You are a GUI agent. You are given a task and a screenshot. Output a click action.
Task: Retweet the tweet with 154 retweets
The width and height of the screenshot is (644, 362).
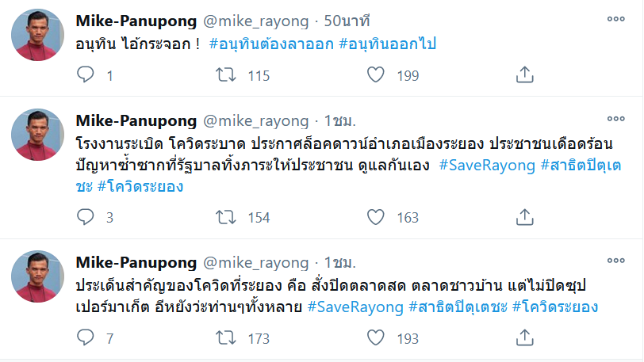[225, 217]
